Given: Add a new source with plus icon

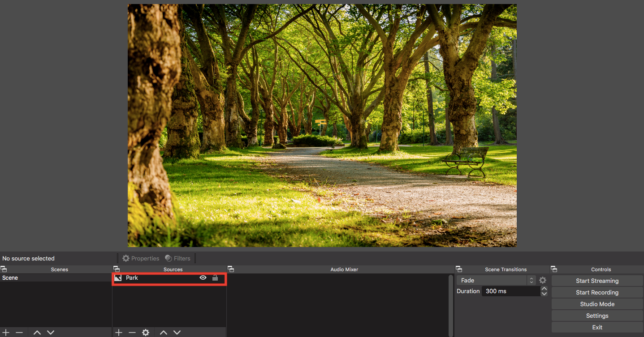Looking at the screenshot, I should point(118,333).
